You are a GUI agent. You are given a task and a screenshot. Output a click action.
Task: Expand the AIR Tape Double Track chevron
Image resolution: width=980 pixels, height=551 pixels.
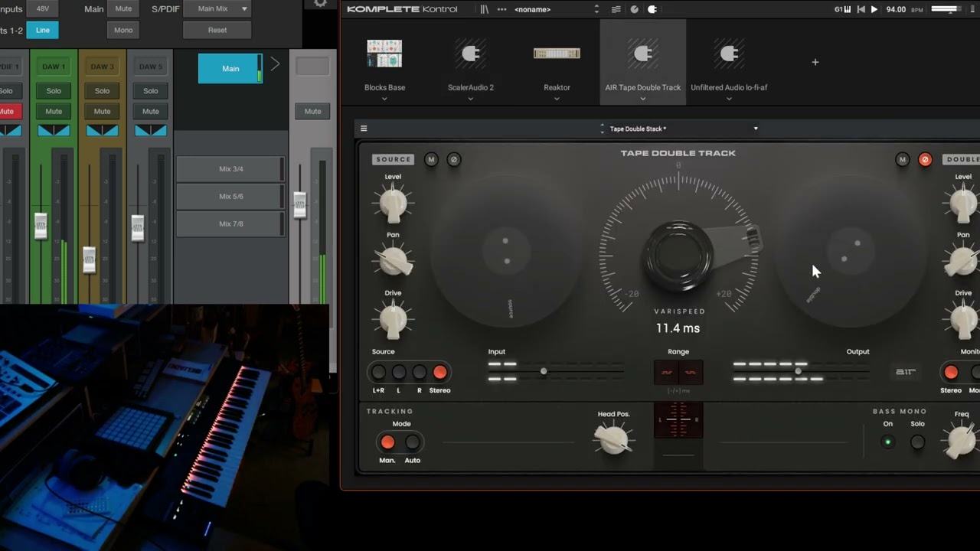coord(643,99)
